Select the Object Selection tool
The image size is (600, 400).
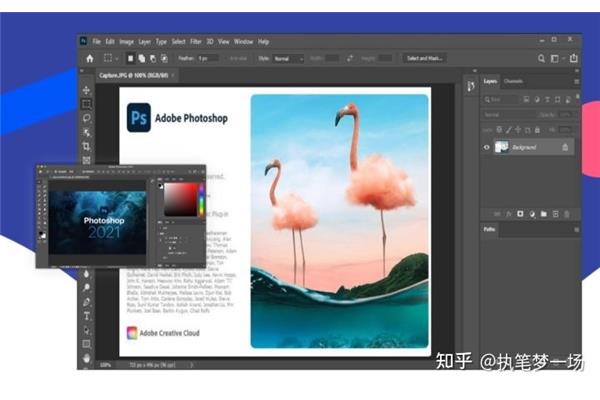(x=86, y=132)
